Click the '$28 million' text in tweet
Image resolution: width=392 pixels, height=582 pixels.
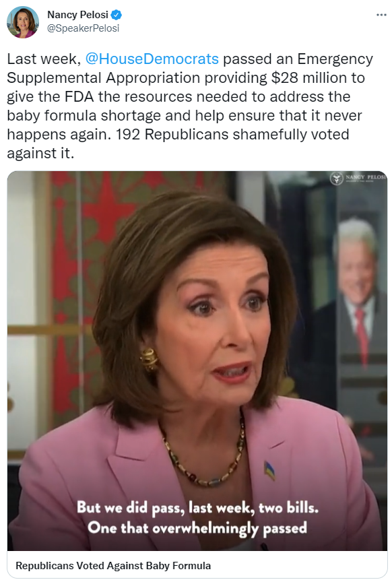click(317, 77)
